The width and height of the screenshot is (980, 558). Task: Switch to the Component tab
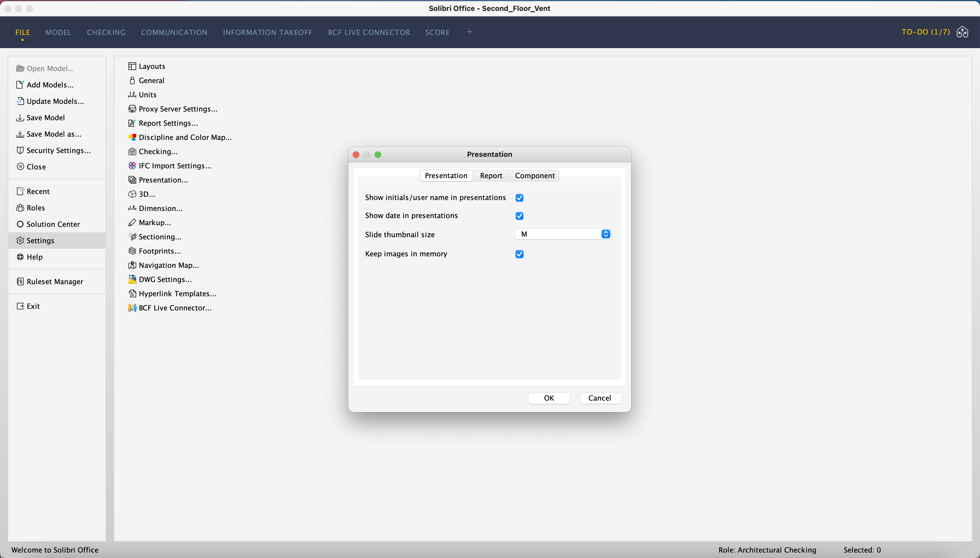[x=535, y=175]
